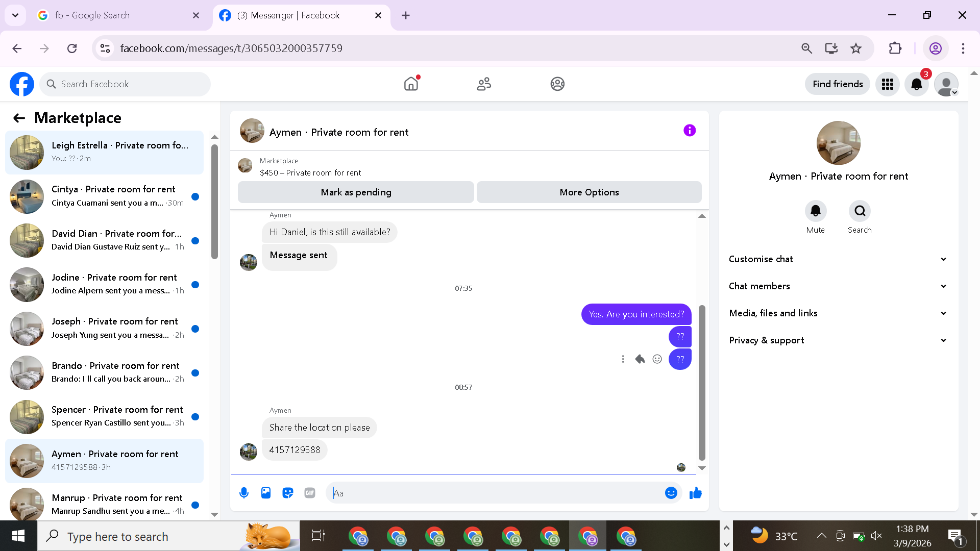React to message with smiley icon

coord(657,359)
